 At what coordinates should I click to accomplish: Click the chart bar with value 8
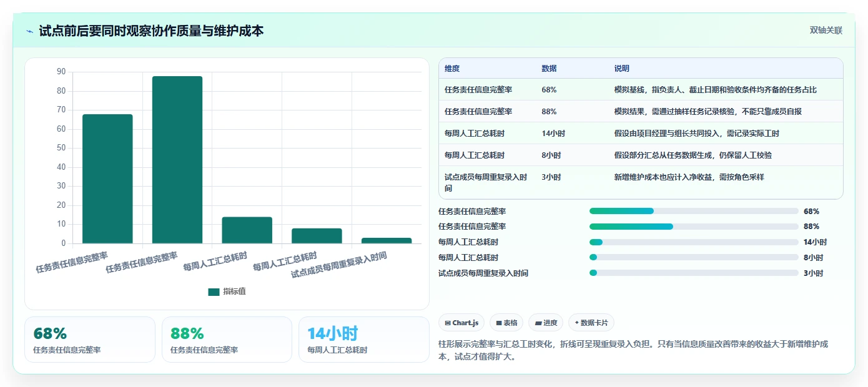317,236
